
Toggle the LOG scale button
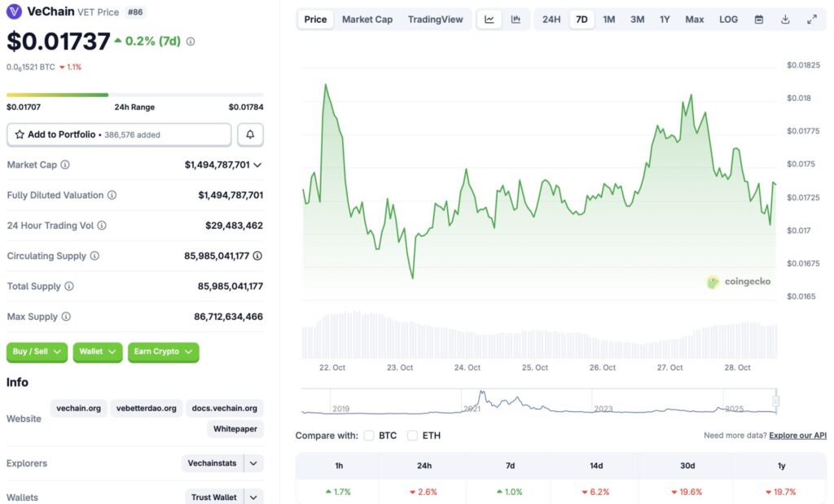(728, 20)
